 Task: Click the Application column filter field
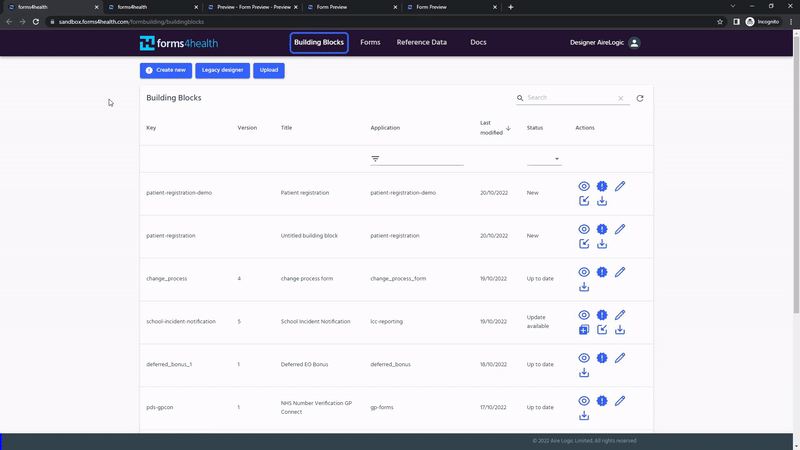pos(417,159)
